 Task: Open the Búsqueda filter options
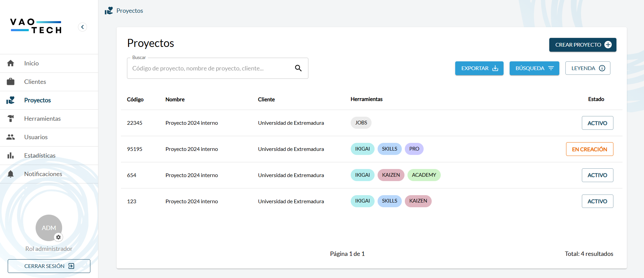click(x=534, y=68)
